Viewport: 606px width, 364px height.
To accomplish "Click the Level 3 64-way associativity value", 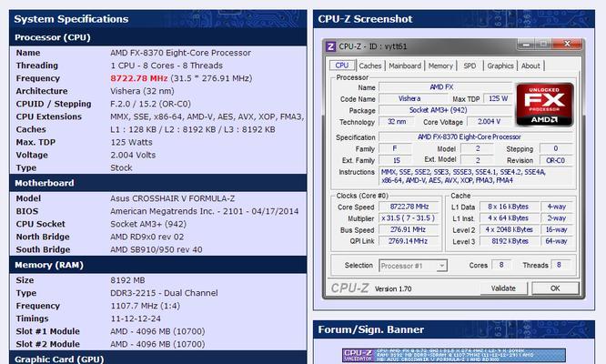I will click(x=556, y=241).
